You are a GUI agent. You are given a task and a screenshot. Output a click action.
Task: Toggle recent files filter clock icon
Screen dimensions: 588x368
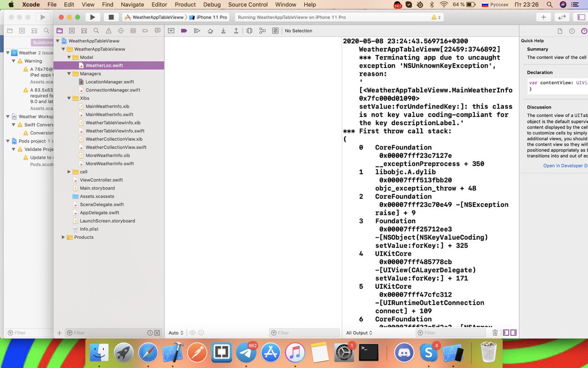150,333
